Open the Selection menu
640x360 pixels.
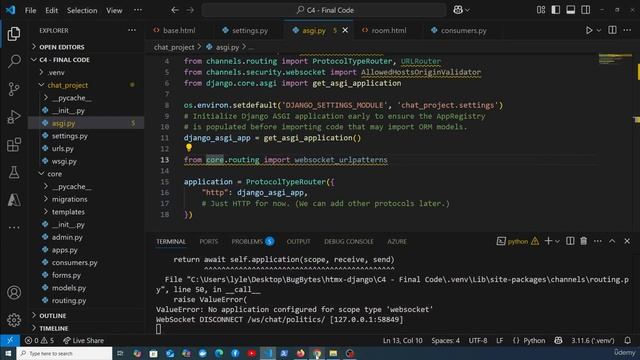coord(82,10)
